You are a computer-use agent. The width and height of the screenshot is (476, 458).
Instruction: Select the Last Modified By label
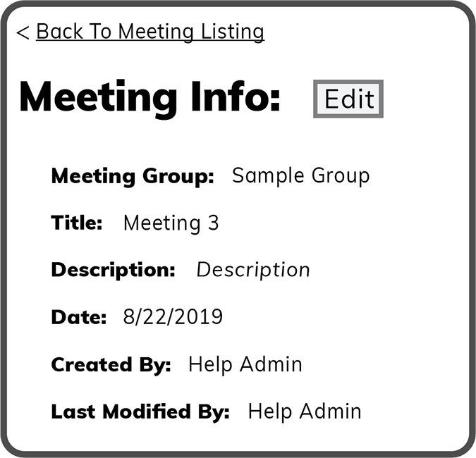(x=140, y=412)
